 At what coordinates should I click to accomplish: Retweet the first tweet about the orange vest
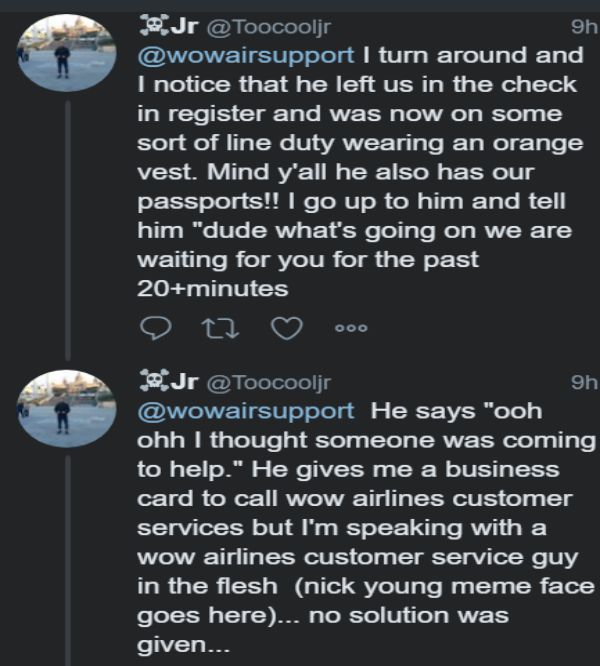click(x=219, y=327)
